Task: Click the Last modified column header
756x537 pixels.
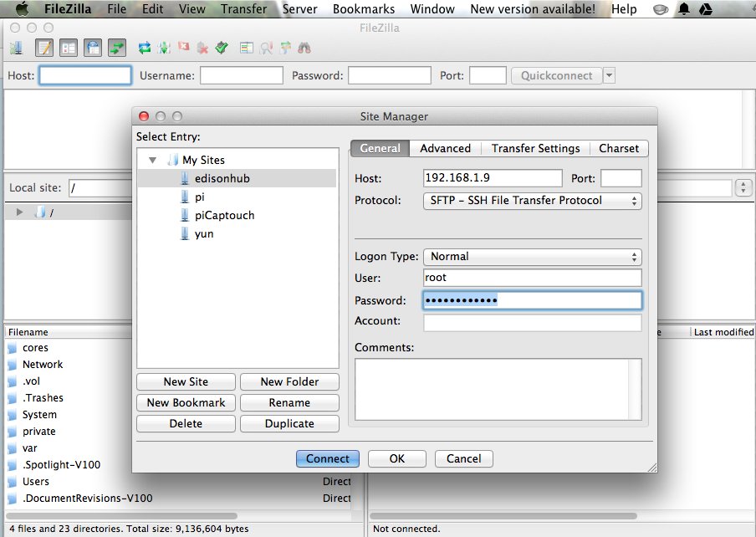Action: [x=723, y=332]
